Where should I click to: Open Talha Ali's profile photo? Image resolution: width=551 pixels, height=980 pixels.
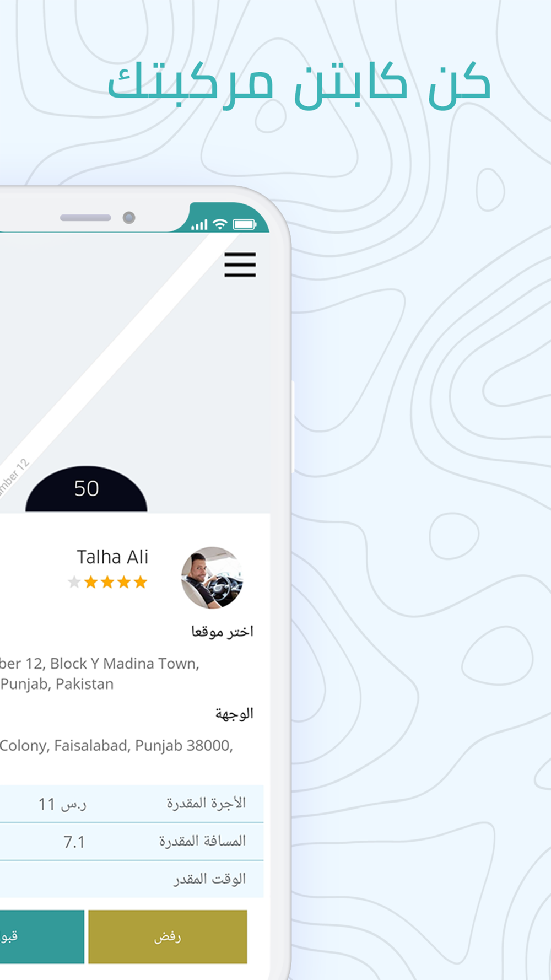pos(212,578)
